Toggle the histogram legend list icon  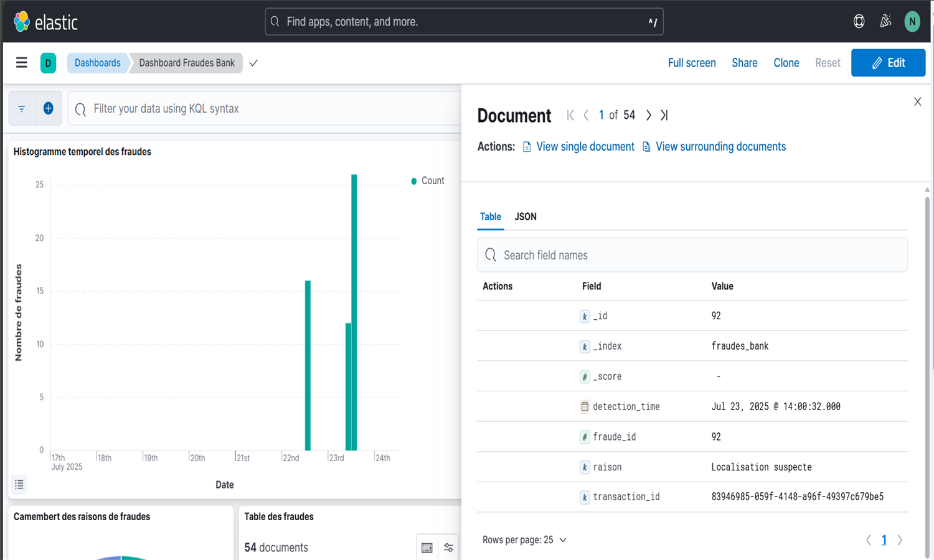pyautogui.click(x=19, y=484)
